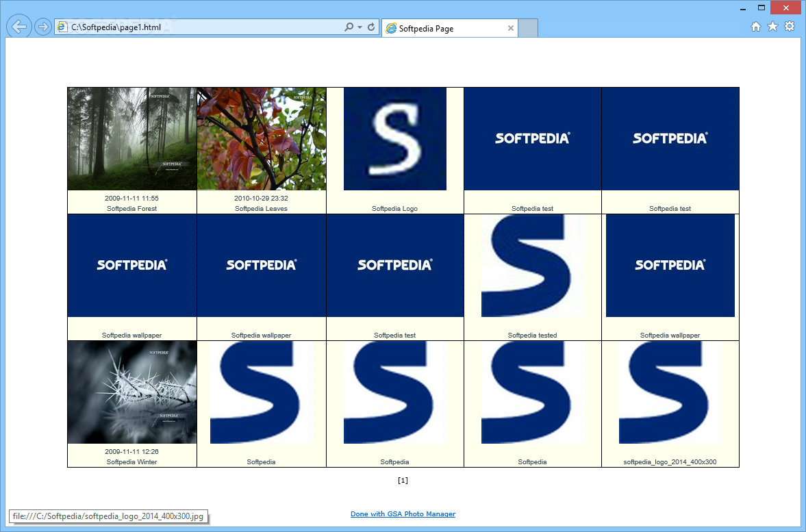Close the browser window
Image resolution: width=806 pixels, height=532 pixels.
coord(786,8)
